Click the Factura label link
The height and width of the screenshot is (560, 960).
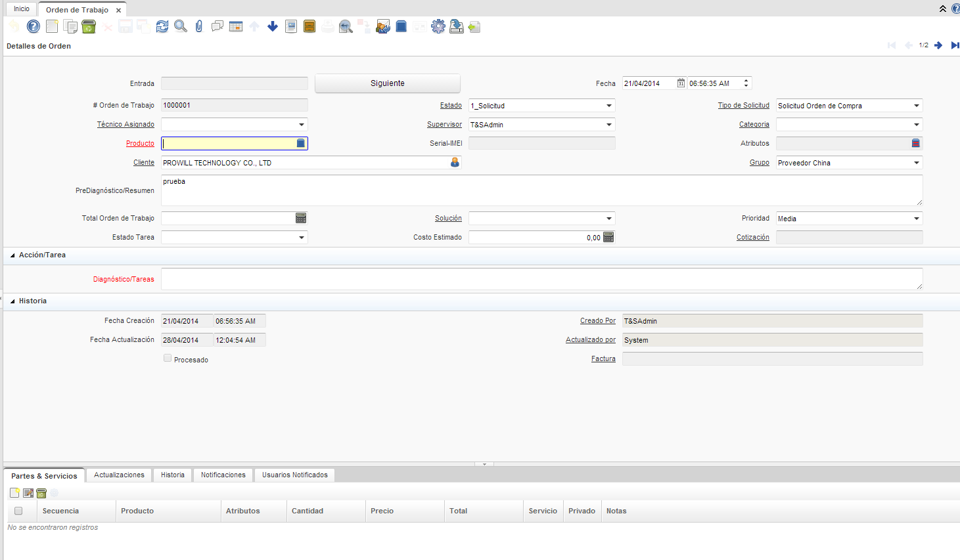603,358
